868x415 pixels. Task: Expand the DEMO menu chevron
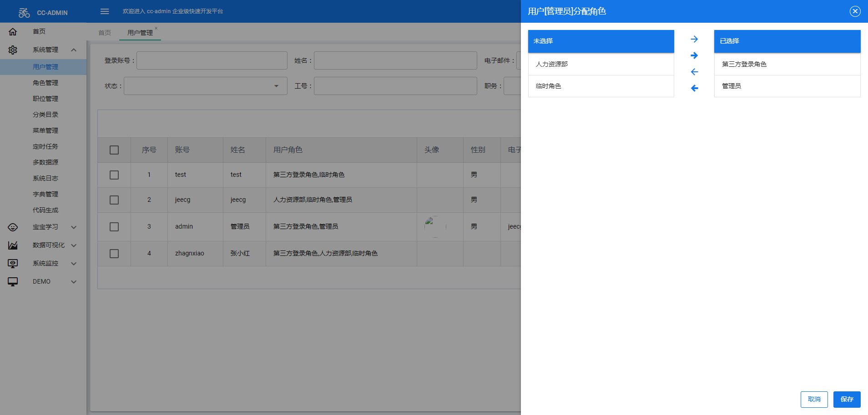coord(74,282)
